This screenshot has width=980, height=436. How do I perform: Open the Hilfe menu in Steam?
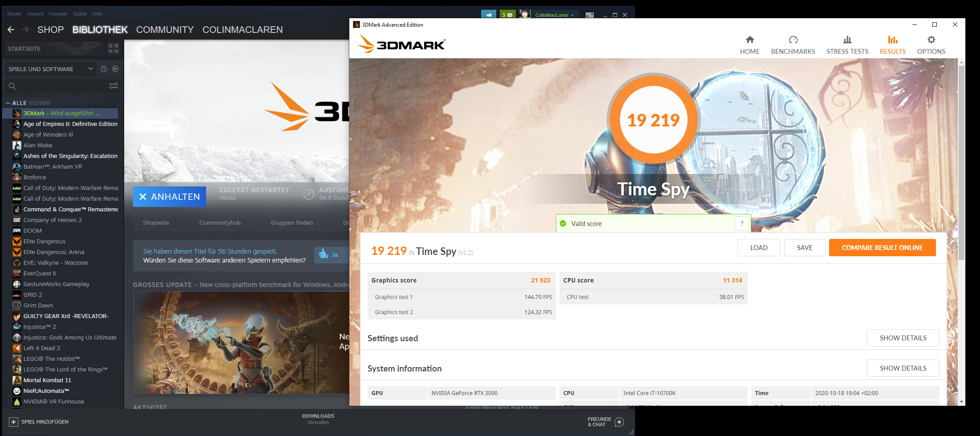click(97, 14)
